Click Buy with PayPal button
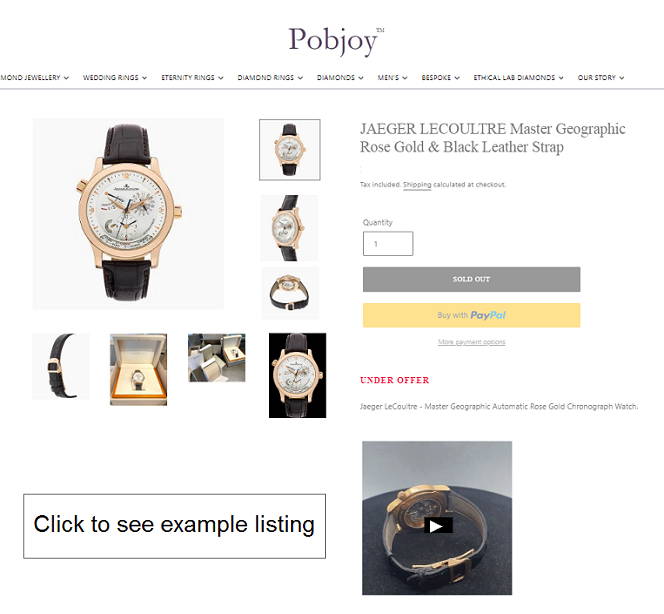Image resolution: width=664 pixels, height=614 pixels. (x=471, y=315)
